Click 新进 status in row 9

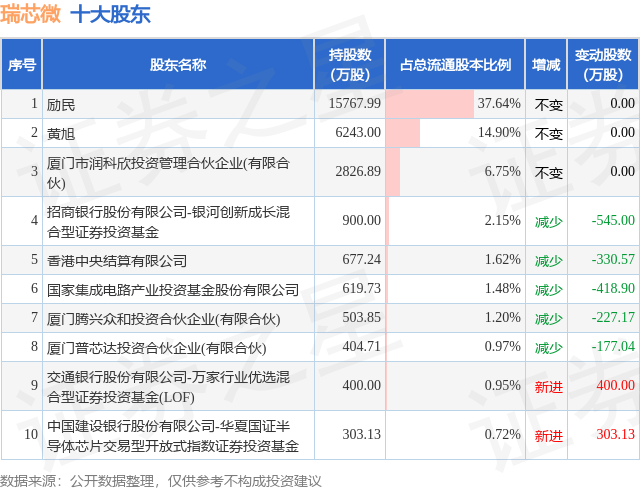click(x=549, y=387)
